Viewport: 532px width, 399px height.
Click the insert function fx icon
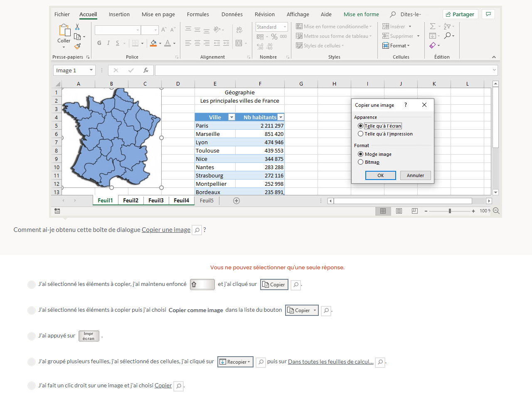coord(146,70)
